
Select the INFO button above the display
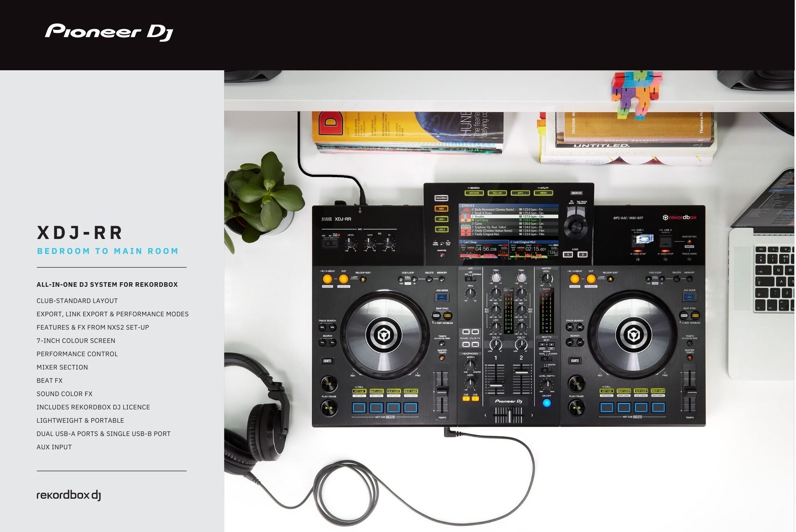[520, 193]
